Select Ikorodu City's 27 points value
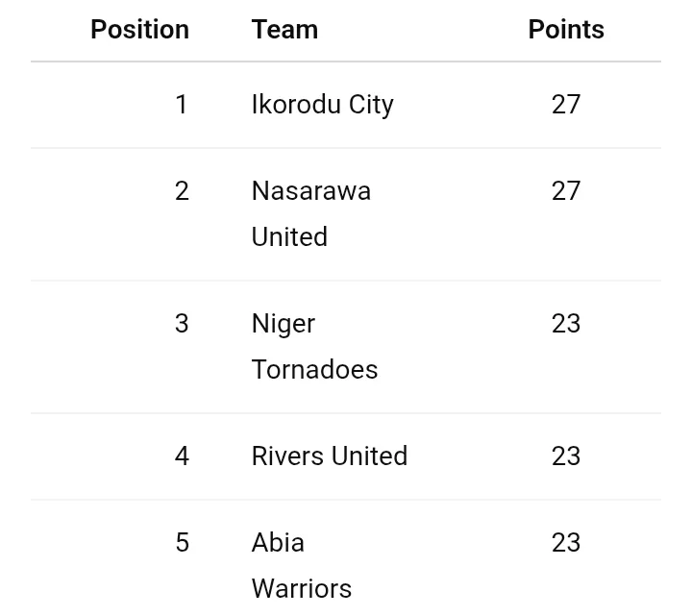This screenshot has width=691, height=616. coord(566,105)
